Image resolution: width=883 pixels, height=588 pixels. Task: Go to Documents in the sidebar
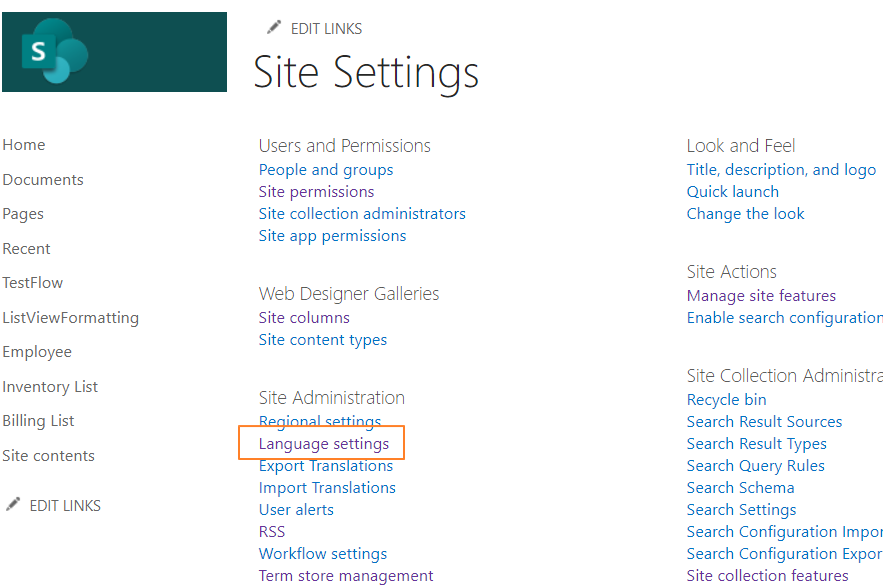click(43, 179)
